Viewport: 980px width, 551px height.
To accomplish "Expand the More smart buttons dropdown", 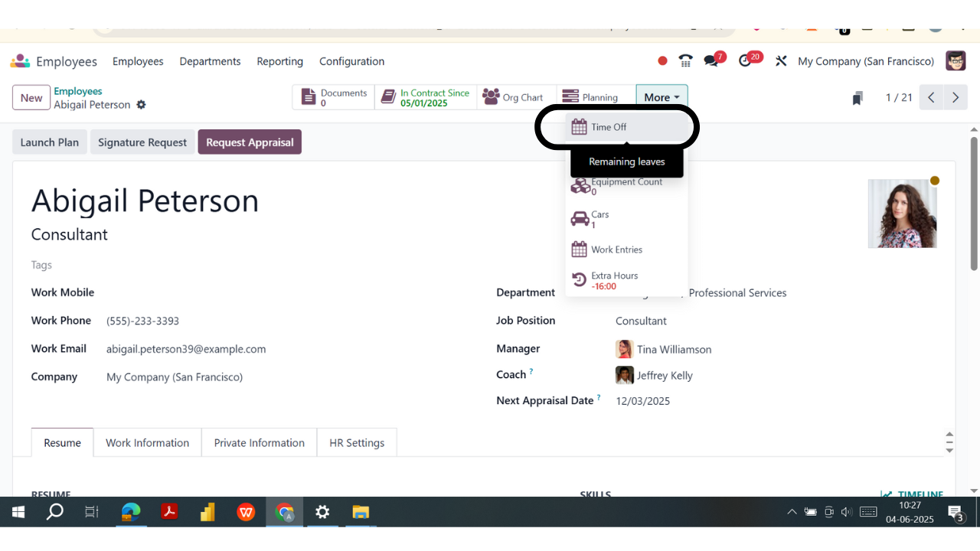I will 661,97.
